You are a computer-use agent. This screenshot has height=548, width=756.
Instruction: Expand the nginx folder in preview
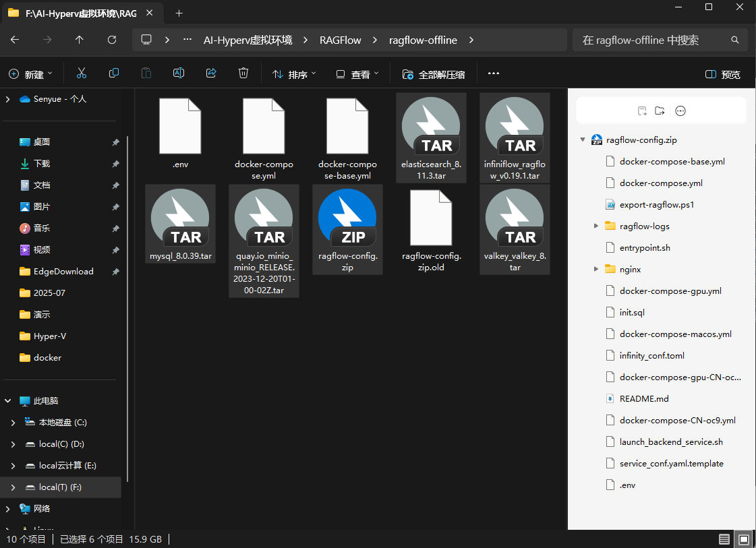click(596, 269)
